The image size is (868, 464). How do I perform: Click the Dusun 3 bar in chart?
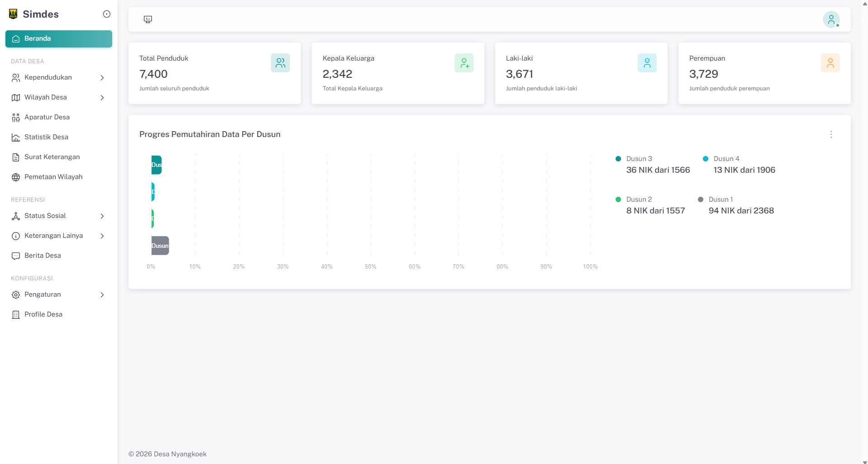(157, 165)
